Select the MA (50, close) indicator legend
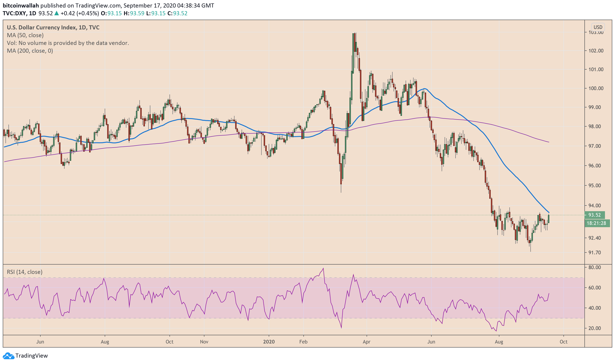The height and width of the screenshot is (364, 615). (25, 35)
